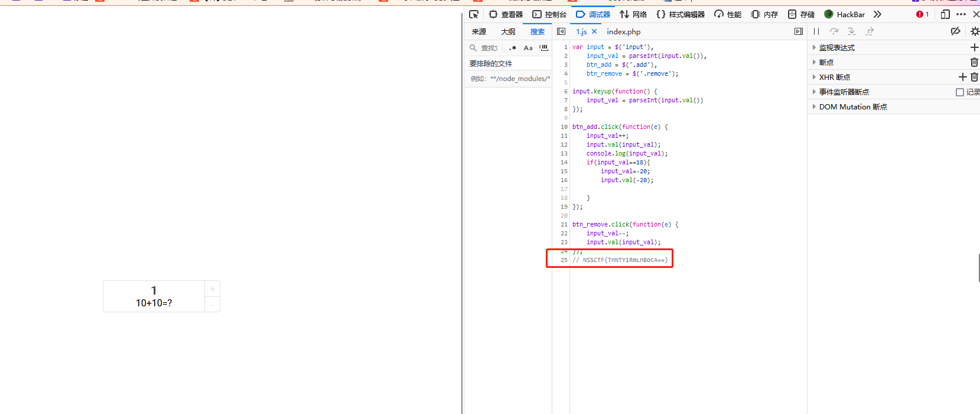Expand the DOM Mutation 断点 section
Screen dimensions: 980x414
pos(852,106)
